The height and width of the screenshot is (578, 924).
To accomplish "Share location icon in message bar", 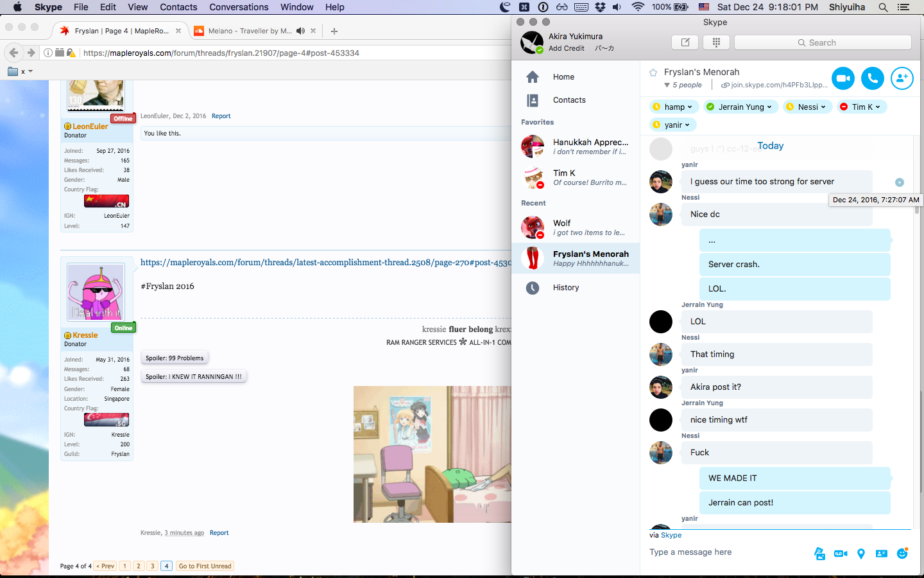I will coord(861,554).
